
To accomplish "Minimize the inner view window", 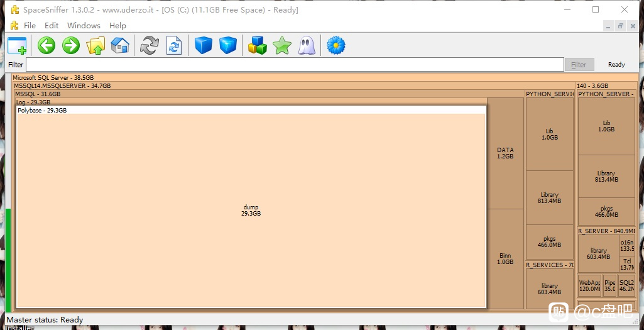I will [609, 26].
